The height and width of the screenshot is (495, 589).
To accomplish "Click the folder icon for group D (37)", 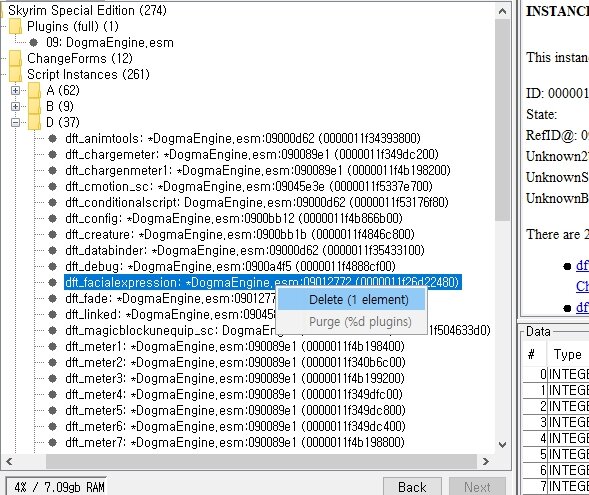I will 35,122.
